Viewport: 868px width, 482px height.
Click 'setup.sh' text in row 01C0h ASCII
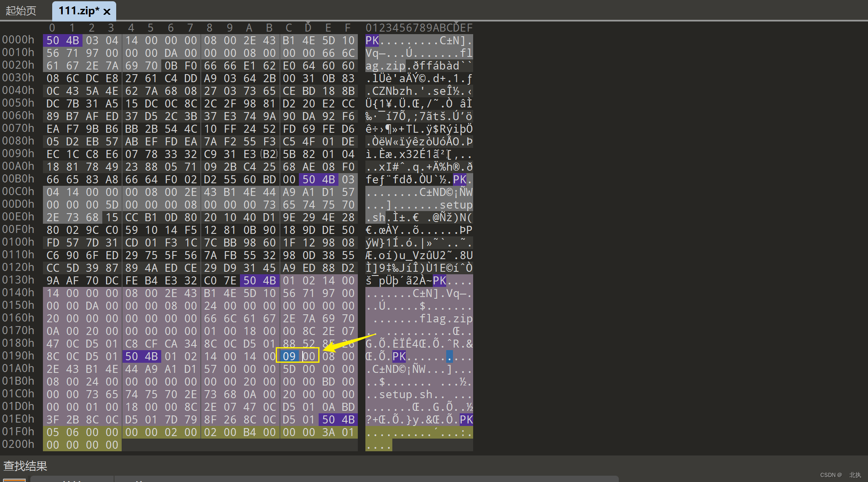click(406, 394)
